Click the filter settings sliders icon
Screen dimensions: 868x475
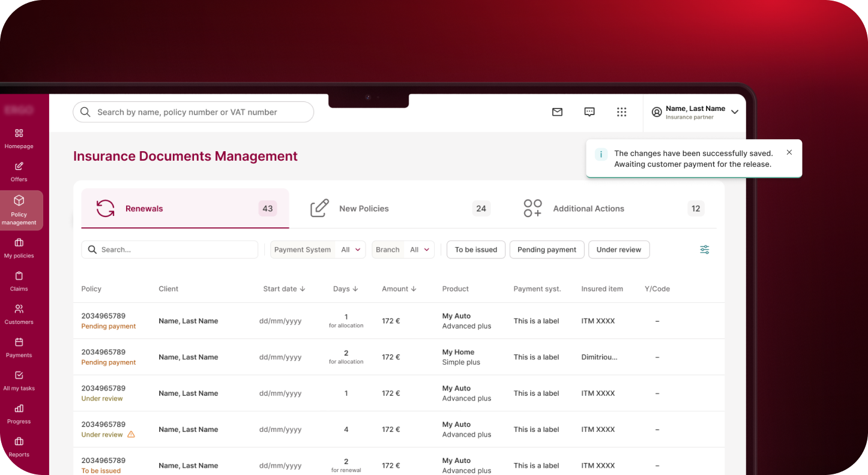tap(704, 249)
